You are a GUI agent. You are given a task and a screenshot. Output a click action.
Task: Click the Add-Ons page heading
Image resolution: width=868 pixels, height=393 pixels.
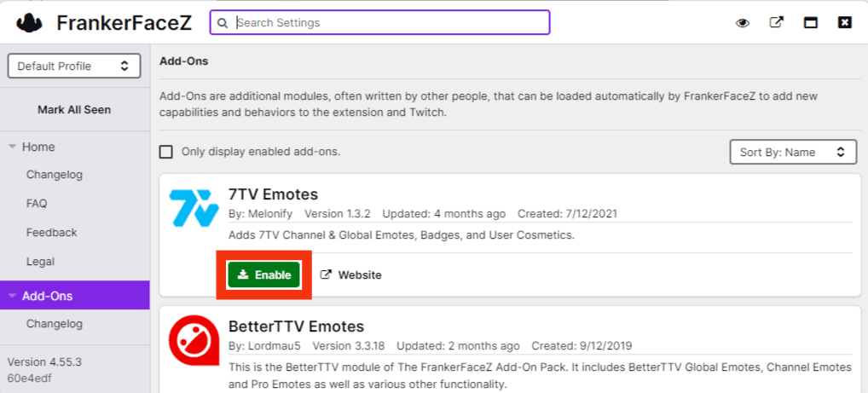[x=184, y=61]
